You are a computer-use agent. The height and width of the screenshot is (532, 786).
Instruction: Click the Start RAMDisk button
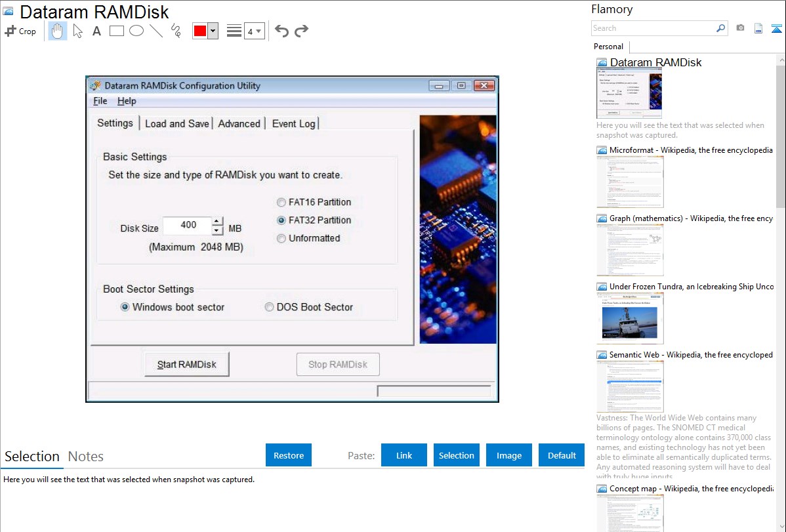(186, 365)
